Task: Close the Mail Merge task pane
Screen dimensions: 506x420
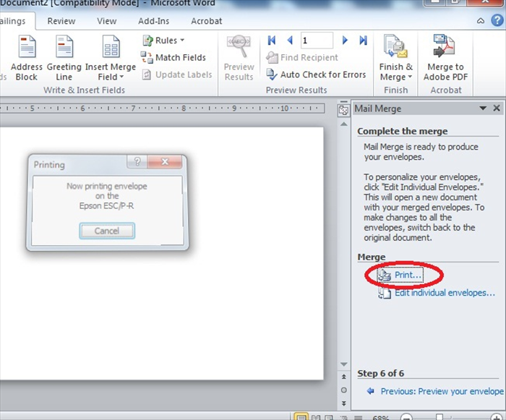Action: coord(497,108)
